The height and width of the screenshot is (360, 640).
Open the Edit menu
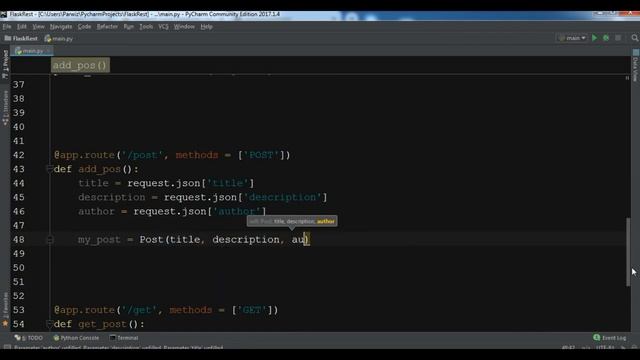pyautogui.click(x=22, y=27)
